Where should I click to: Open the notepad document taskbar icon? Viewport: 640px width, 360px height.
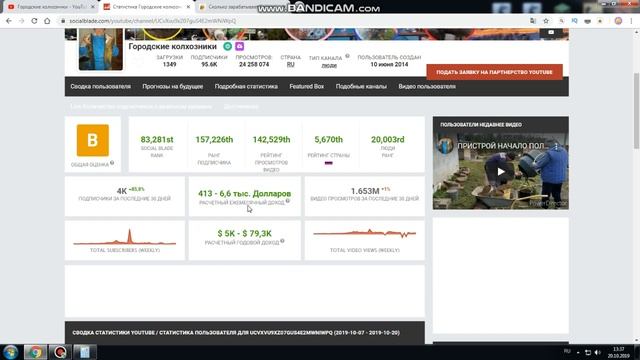[85, 352]
